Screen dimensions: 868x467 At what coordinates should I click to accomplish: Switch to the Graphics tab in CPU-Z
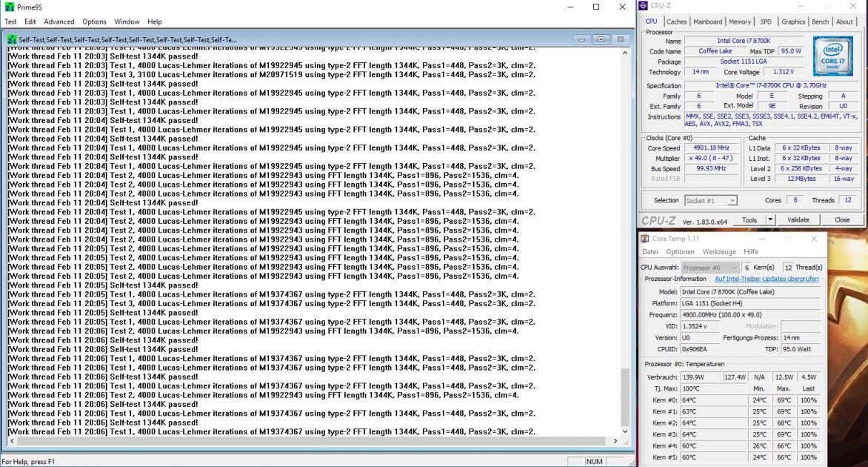pos(793,21)
